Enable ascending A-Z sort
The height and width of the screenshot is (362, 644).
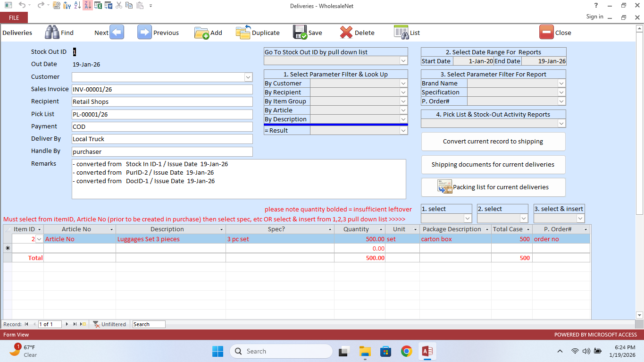click(x=77, y=6)
